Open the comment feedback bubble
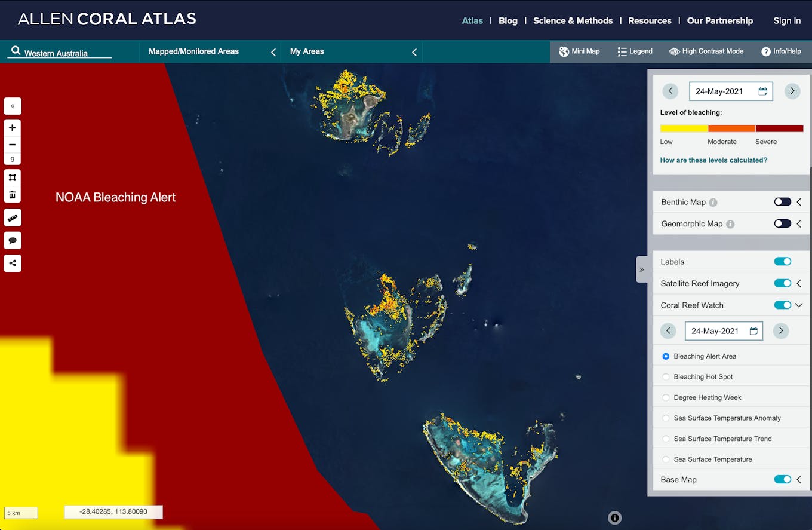The height and width of the screenshot is (530, 812). pos(13,240)
